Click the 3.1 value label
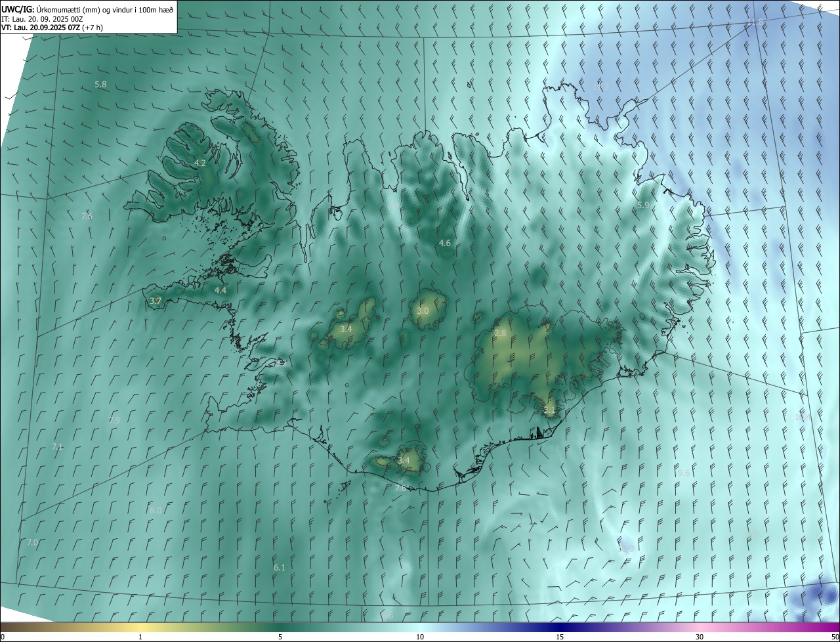Viewport: 840px width, 642px height. pos(550,410)
